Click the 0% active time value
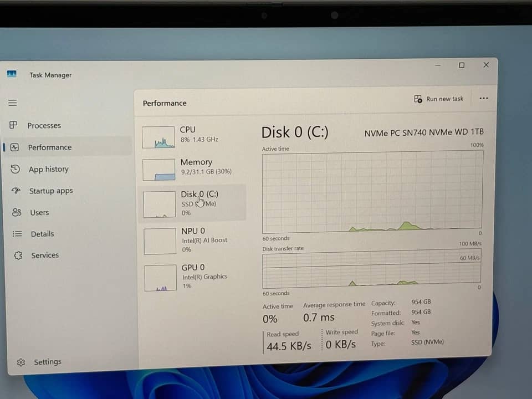 click(270, 319)
